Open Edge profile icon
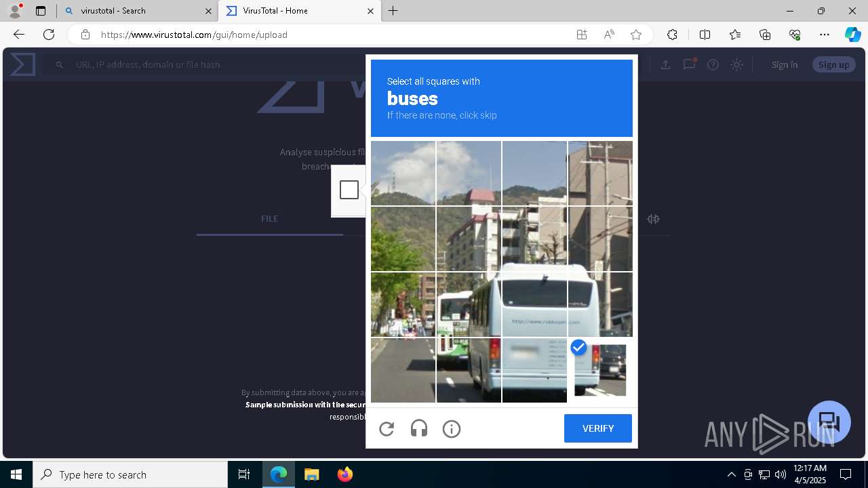 (15, 11)
